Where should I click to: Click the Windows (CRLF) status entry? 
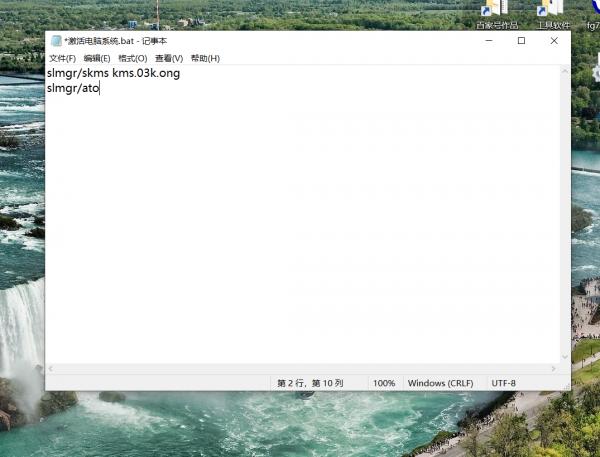click(x=440, y=383)
